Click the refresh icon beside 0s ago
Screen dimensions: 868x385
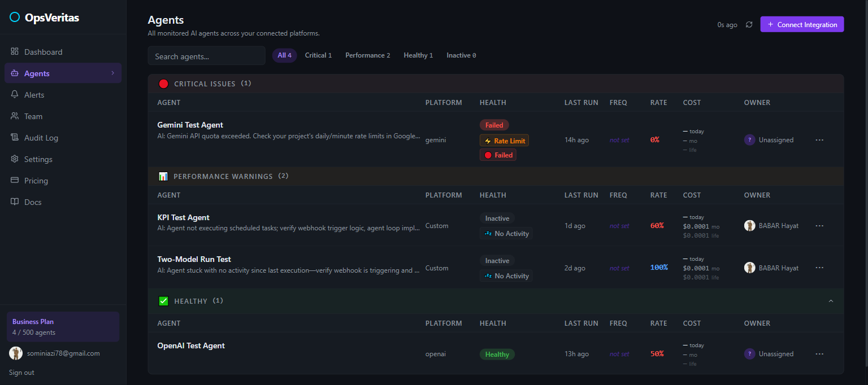pyautogui.click(x=749, y=25)
